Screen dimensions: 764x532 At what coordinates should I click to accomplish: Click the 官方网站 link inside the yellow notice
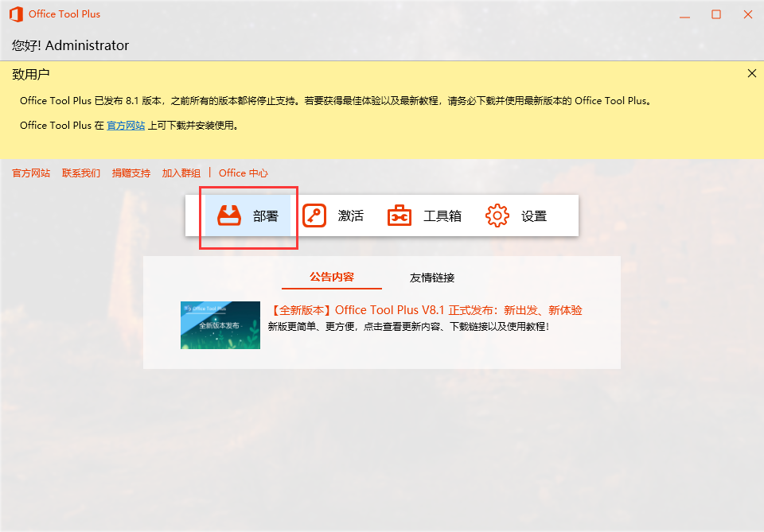tap(125, 125)
